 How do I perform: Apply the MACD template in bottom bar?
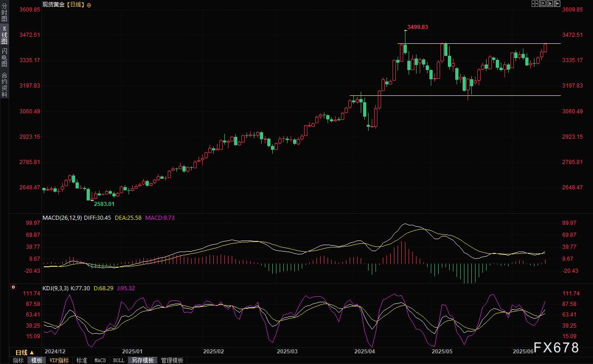click(x=100, y=360)
